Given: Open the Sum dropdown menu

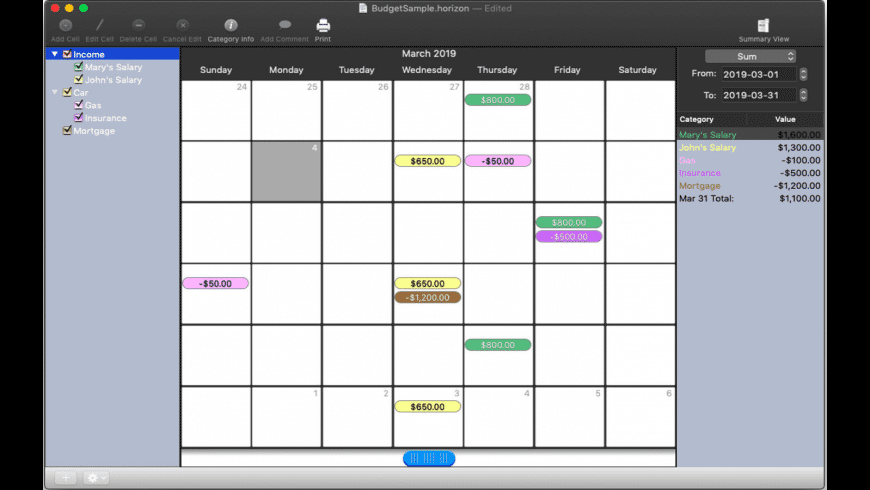Looking at the screenshot, I should point(750,57).
